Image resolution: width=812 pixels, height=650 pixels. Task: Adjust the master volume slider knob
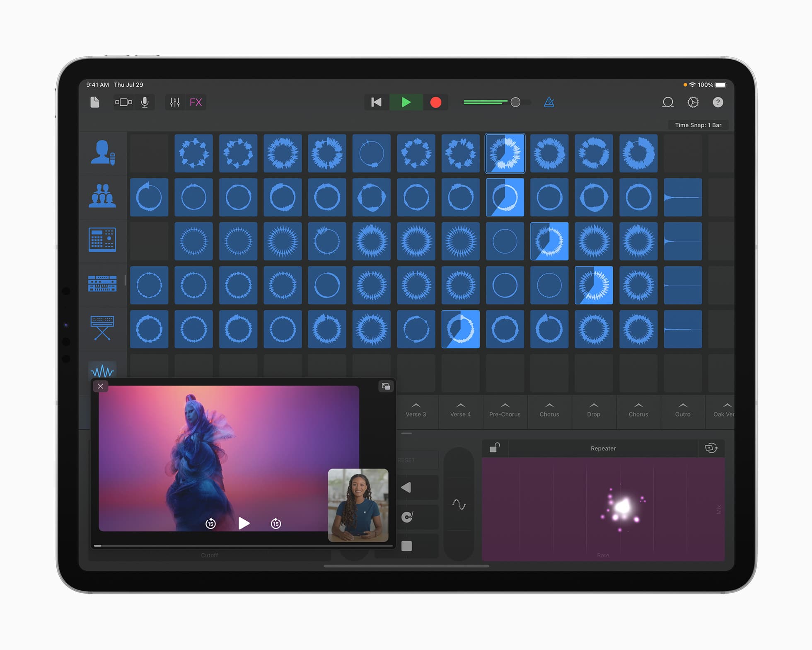[515, 102]
